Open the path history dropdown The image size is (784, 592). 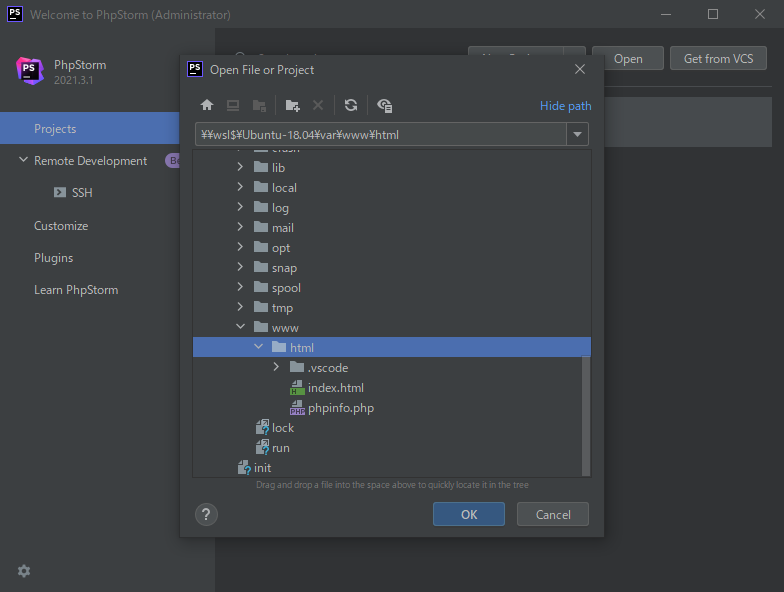coord(577,135)
